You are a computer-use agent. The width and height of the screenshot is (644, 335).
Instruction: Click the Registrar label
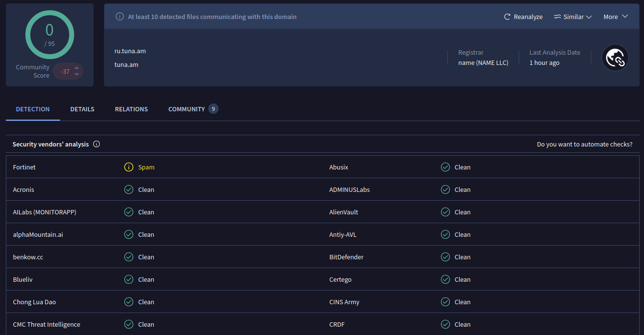coord(471,52)
